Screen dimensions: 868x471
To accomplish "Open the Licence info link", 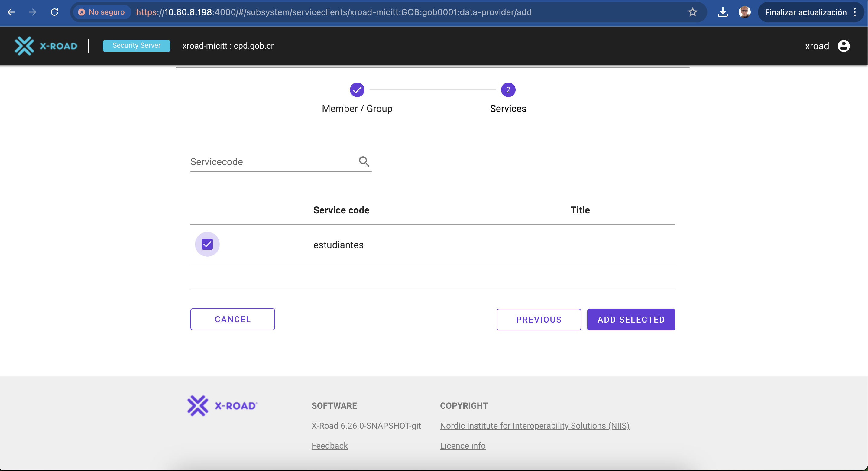I will click(x=463, y=446).
